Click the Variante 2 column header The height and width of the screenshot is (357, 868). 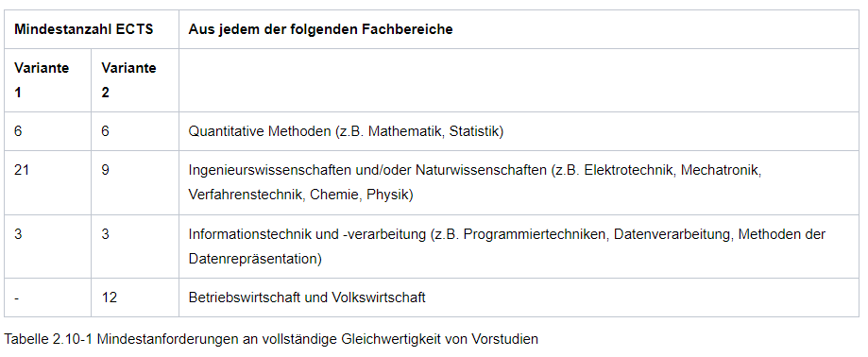click(135, 80)
